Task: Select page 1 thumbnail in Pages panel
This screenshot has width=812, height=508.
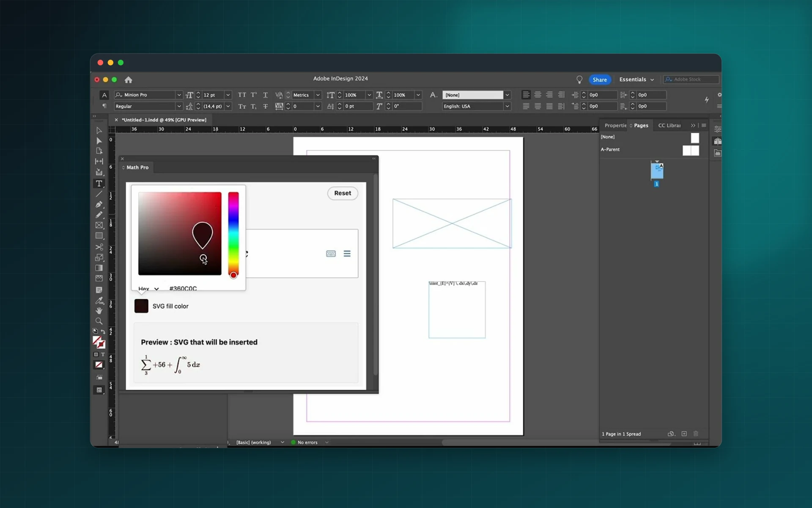Action: coord(657,171)
